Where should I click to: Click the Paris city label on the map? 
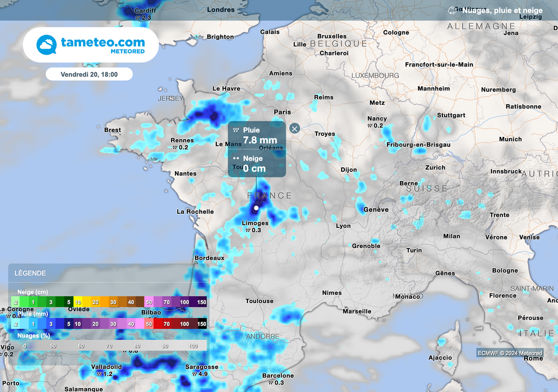[x=282, y=112]
